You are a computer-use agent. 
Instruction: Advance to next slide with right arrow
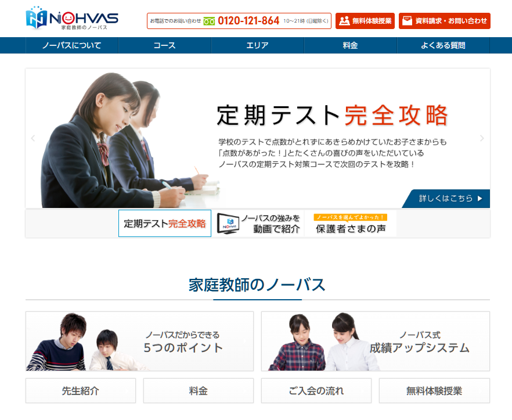point(482,138)
